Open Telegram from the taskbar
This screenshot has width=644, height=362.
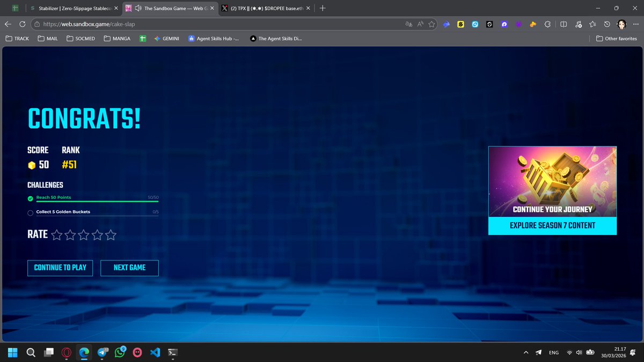(102, 352)
